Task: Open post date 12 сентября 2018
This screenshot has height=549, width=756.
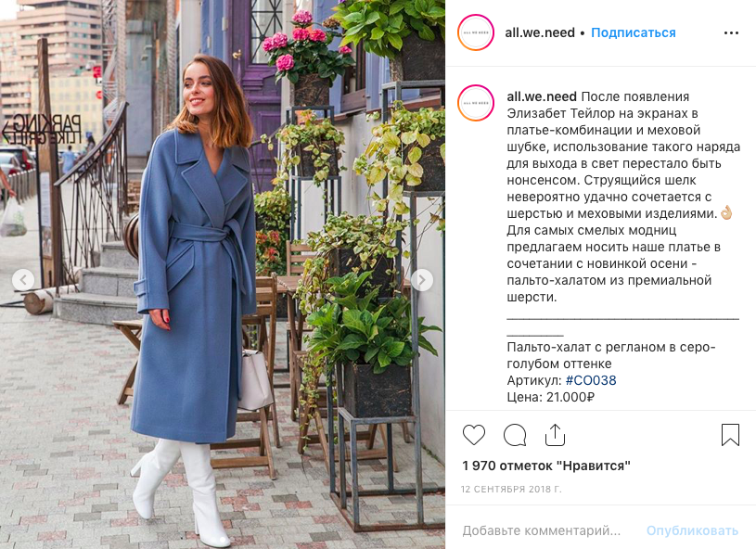Action: [x=511, y=490]
